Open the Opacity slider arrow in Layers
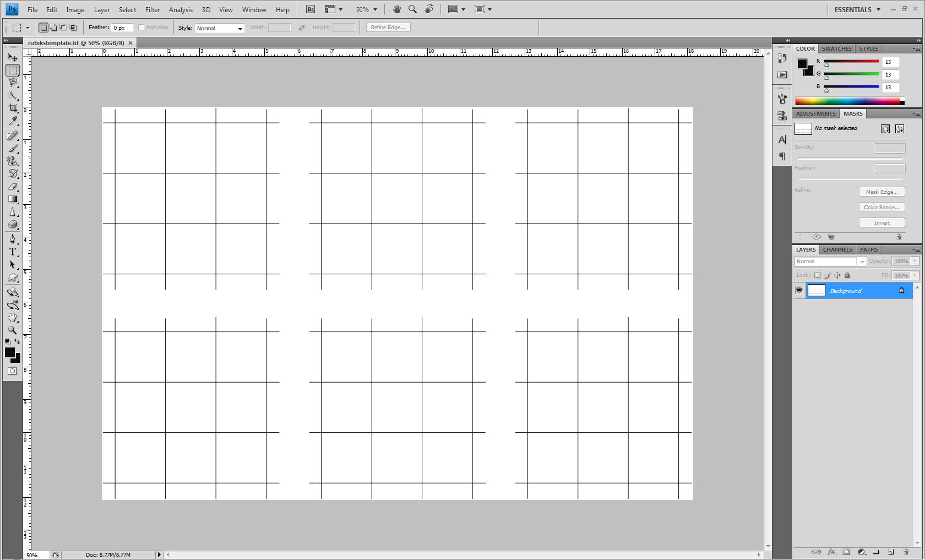The image size is (925, 560). [x=915, y=262]
